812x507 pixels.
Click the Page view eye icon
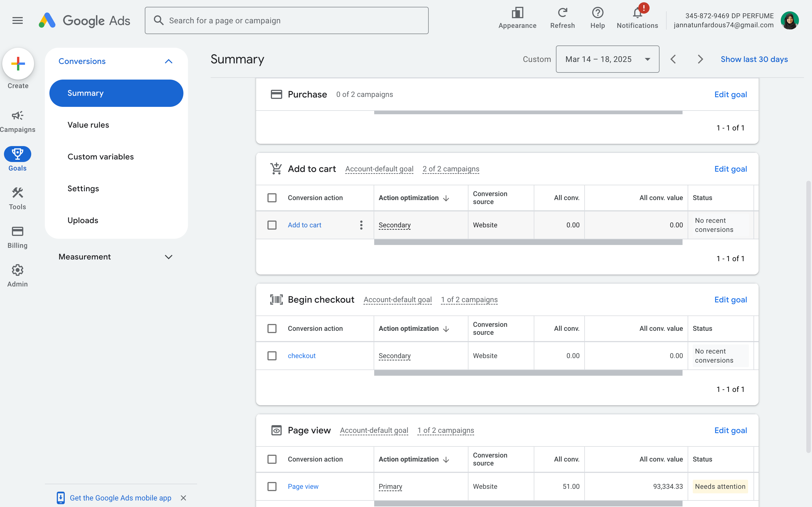click(276, 430)
